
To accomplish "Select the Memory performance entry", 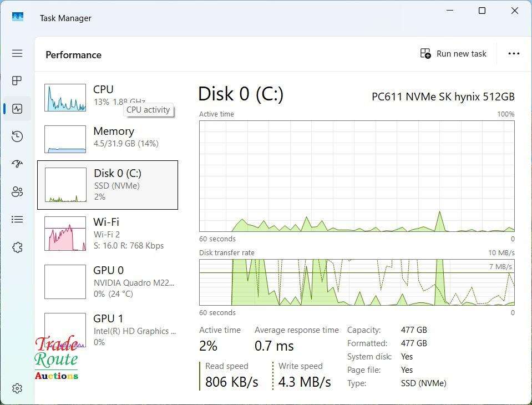I will (108, 137).
